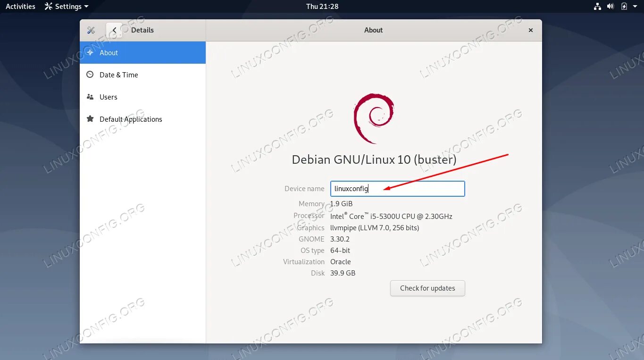This screenshot has height=360, width=644.
Task: Open the Settings app menu in top bar
Action: click(67, 6)
